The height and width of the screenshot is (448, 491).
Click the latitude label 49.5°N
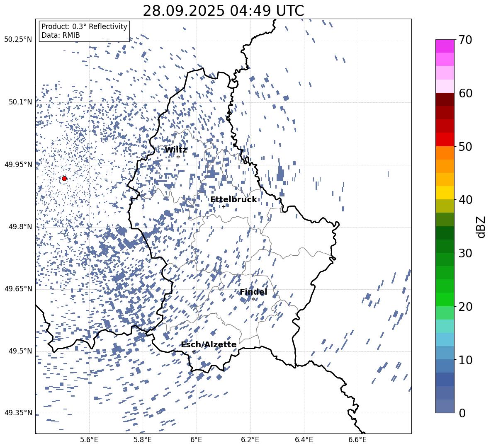point(20,351)
